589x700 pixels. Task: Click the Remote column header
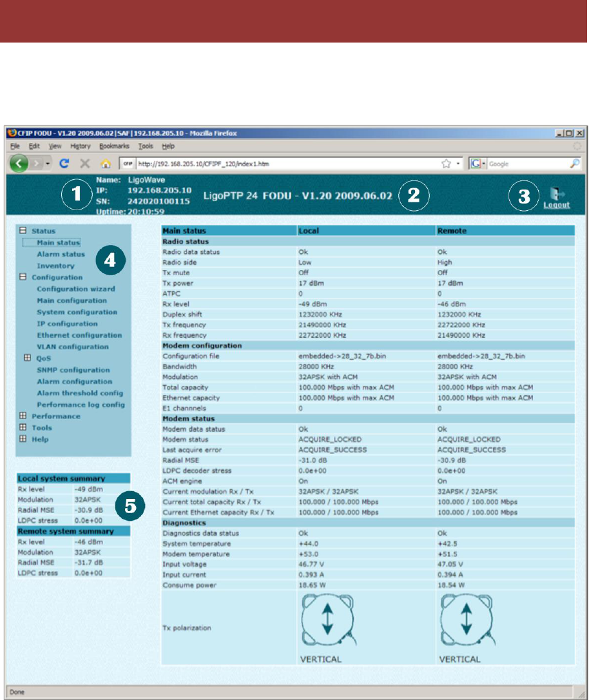pos(452,231)
